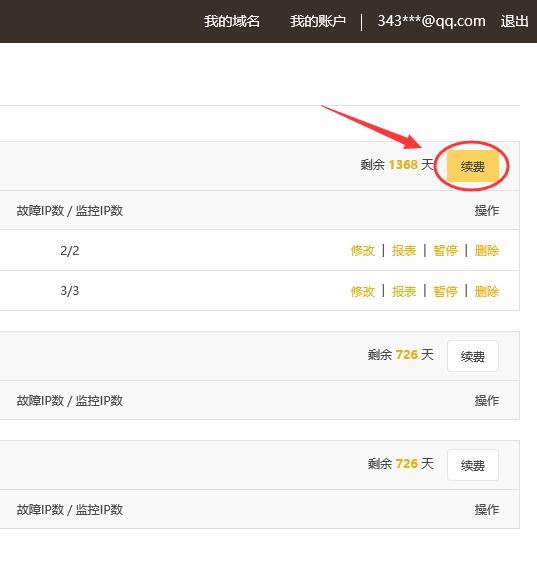The image size is (537, 568).
Task: Click 暂停 in the 2/2 row
Action: pyautogui.click(x=445, y=250)
